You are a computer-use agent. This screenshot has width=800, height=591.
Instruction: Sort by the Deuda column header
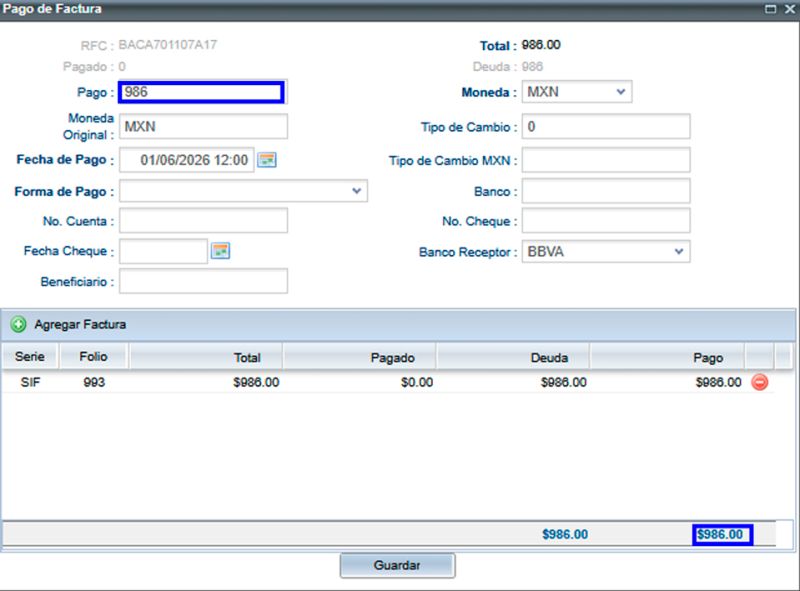pos(513,357)
